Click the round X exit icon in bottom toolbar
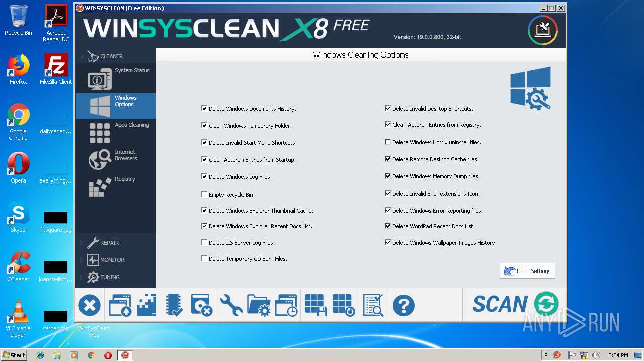644x362 pixels. (90, 305)
